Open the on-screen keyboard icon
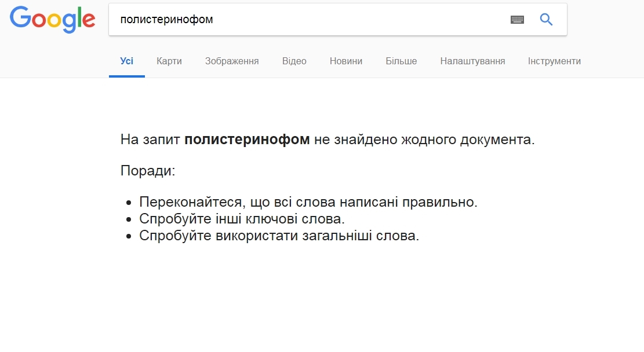Screen dimensions: 644x352 (517, 20)
